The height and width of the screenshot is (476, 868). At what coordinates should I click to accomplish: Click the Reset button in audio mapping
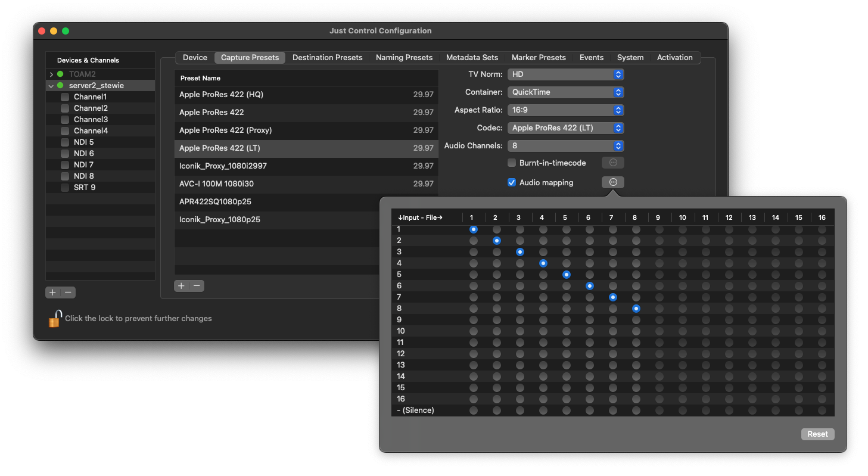[x=817, y=434]
